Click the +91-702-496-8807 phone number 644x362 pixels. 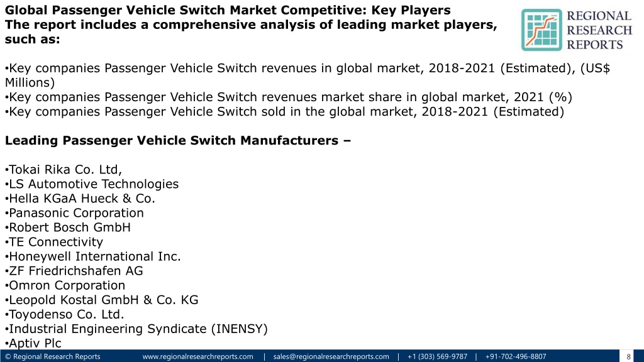516,356
